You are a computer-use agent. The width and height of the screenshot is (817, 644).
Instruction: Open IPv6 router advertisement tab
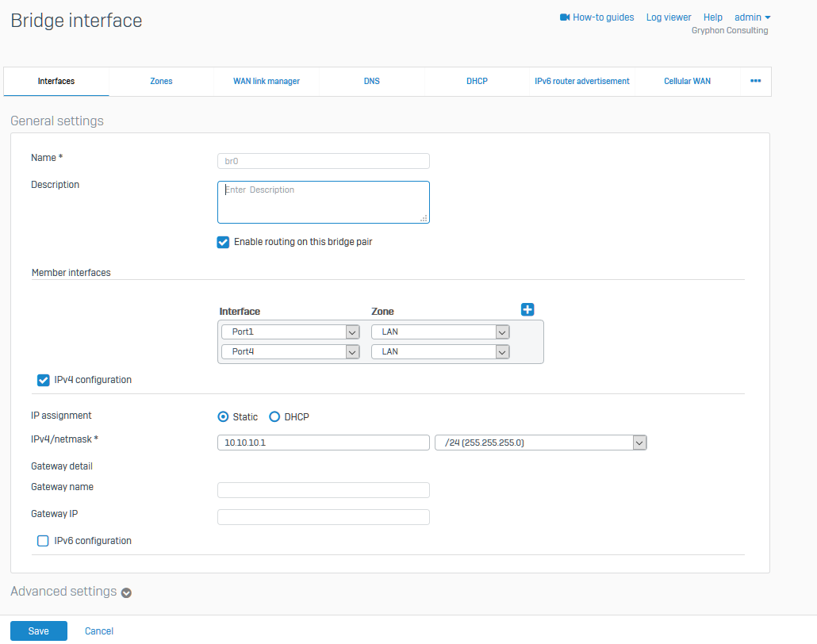(x=582, y=81)
